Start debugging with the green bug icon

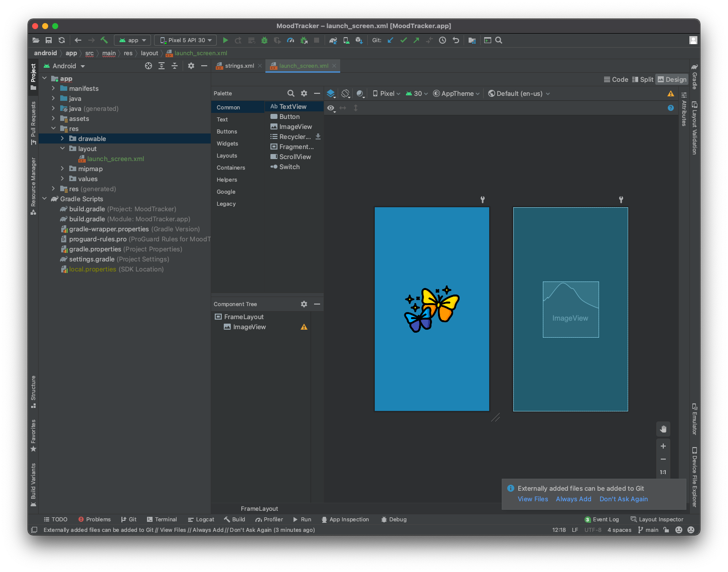point(264,40)
